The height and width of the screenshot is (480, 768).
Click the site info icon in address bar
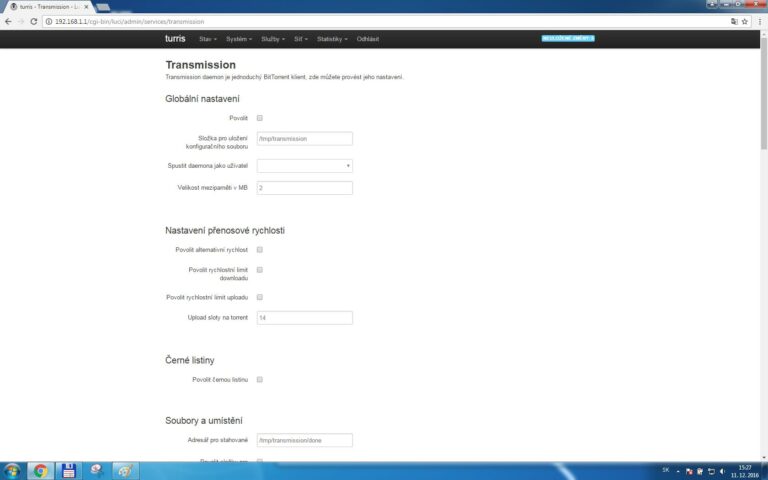48,22
